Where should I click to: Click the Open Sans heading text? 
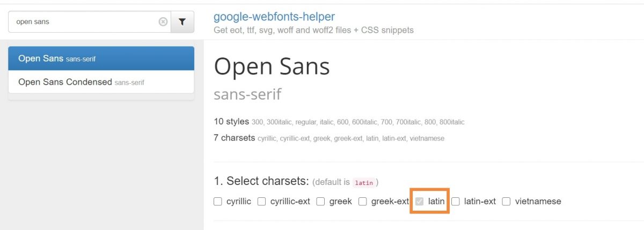(272, 66)
